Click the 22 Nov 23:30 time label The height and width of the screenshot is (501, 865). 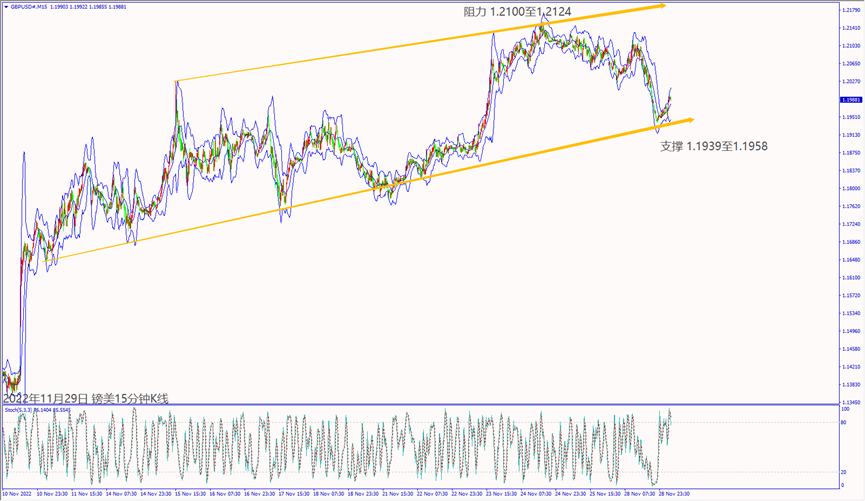coord(467,493)
